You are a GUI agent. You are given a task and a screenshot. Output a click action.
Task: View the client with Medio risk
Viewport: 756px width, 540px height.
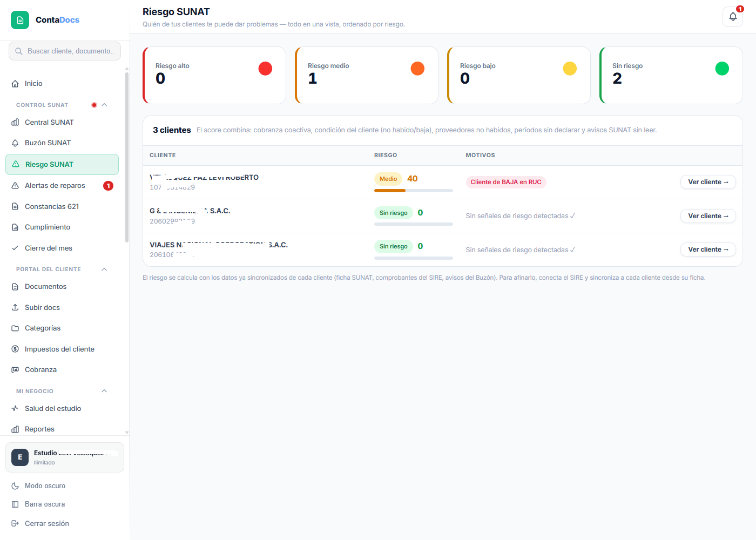708,182
